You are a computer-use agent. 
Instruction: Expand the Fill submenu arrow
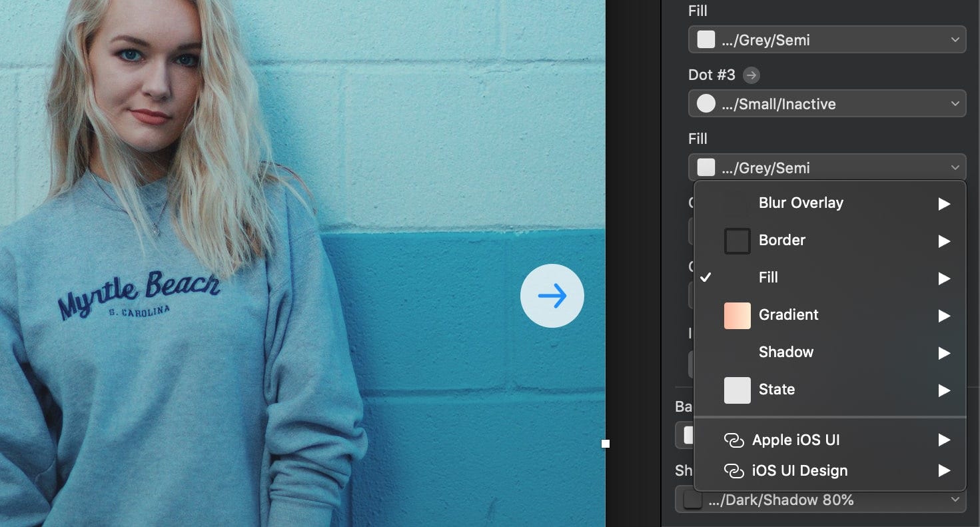pos(944,278)
